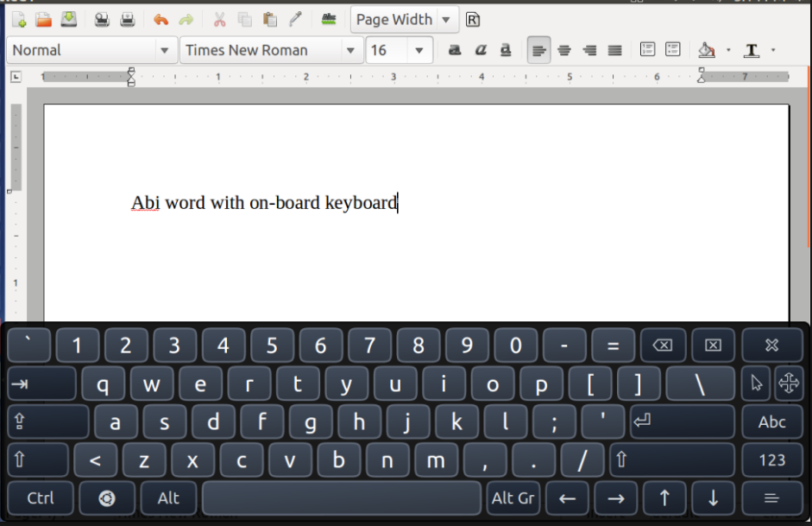The width and height of the screenshot is (812, 526).
Task: Open the Times New Roman font dropdown
Action: [350, 50]
